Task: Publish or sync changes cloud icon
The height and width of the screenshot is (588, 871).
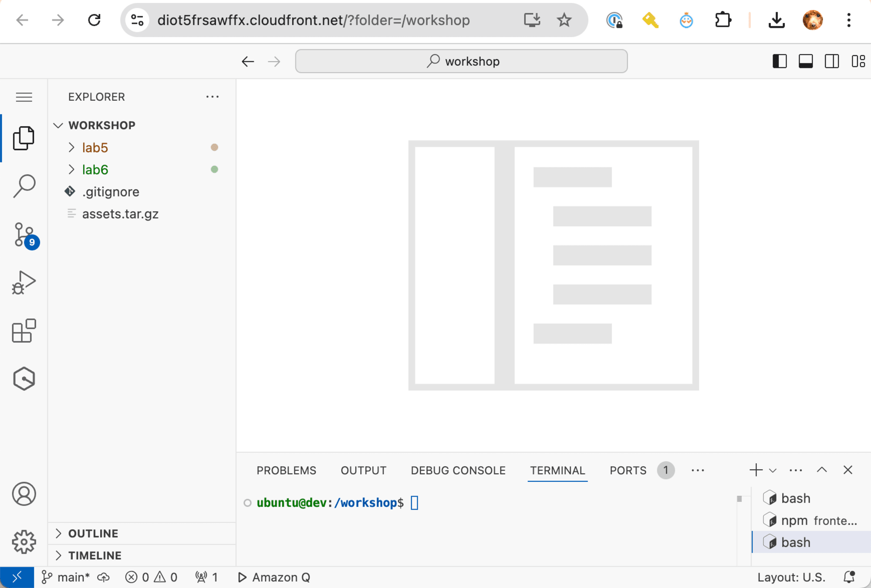Action: [x=104, y=578]
